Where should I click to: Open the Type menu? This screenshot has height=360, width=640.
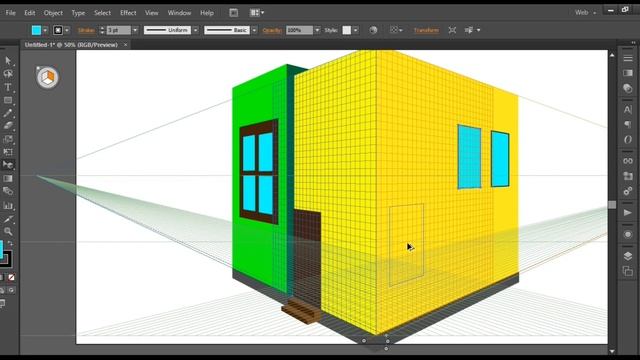(x=78, y=13)
